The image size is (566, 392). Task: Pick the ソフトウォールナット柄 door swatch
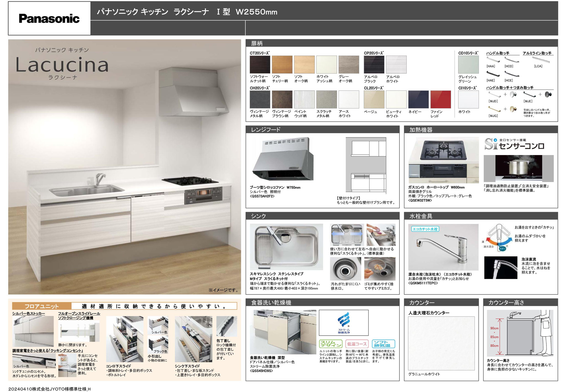click(260, 64)
